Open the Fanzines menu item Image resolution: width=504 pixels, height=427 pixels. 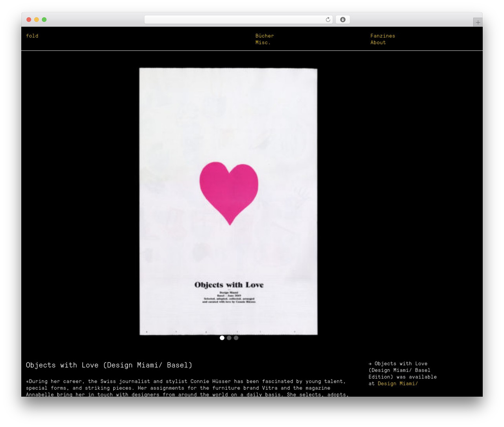(x=383, y=36)
